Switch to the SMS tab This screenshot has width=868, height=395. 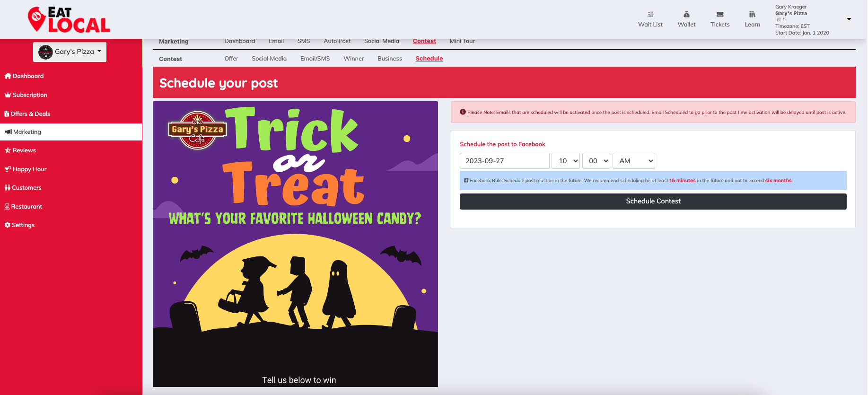click(304, 41)
